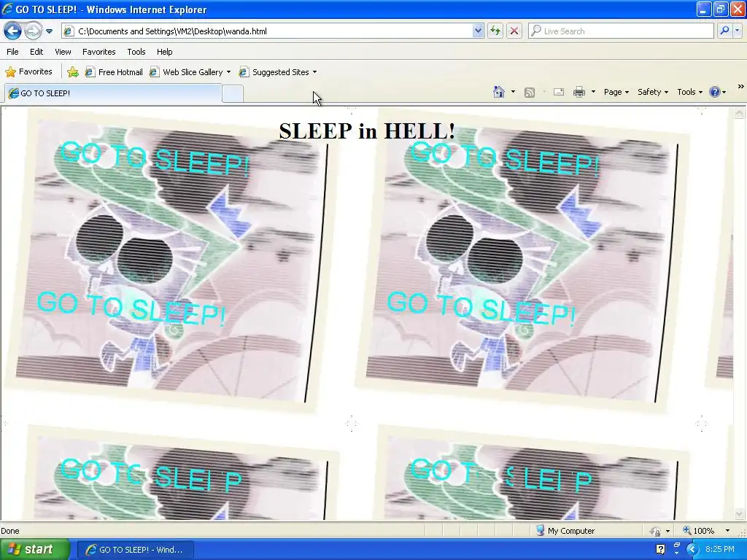Open the Tools command bar menu
This screenshot has width=747, height=560.
pos(689,92)
